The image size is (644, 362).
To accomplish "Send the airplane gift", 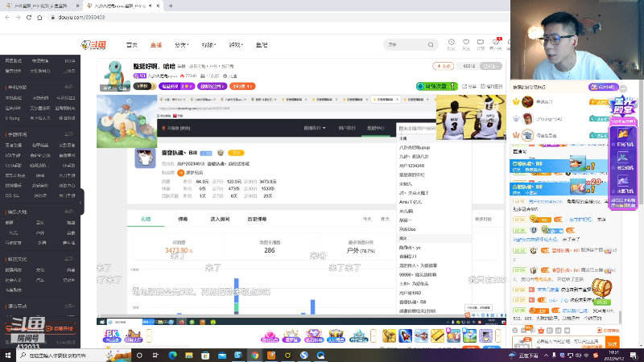I will point(421,335).
